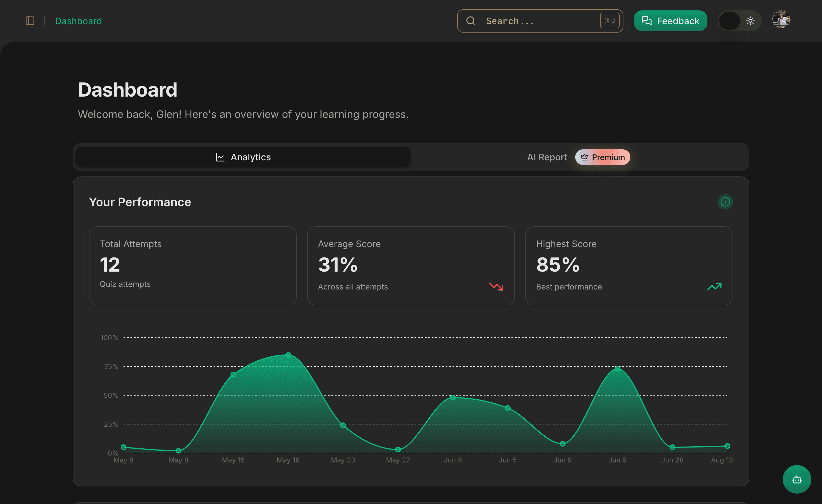Click the red downward trend icon
Screen dimensions: 822x504
pyautogui.click(x=496, y=286)
